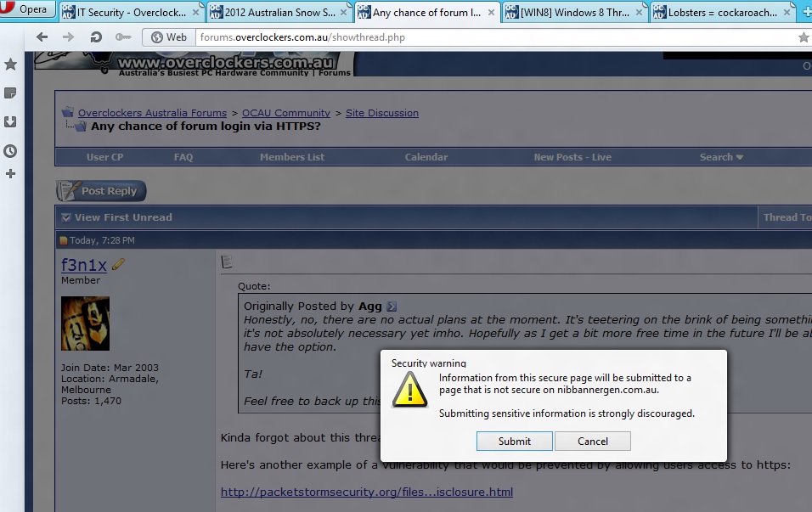Focus the address bar URL field
This screenshot has height=512, width=812.
[494, 37]
